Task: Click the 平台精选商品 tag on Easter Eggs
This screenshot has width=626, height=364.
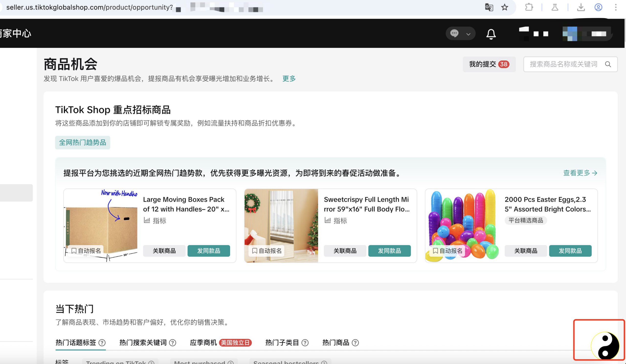Action: click(526, 220)
